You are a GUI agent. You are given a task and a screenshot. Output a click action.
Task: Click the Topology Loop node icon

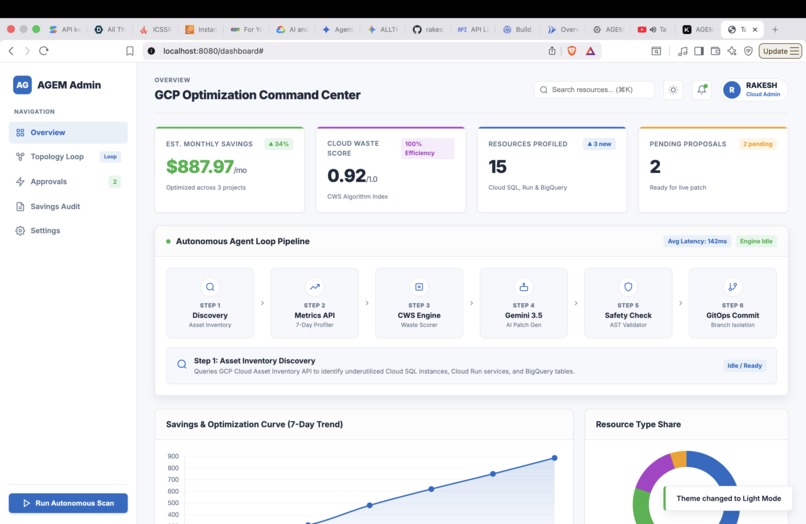pyautogui.click(x=20, y=157)
